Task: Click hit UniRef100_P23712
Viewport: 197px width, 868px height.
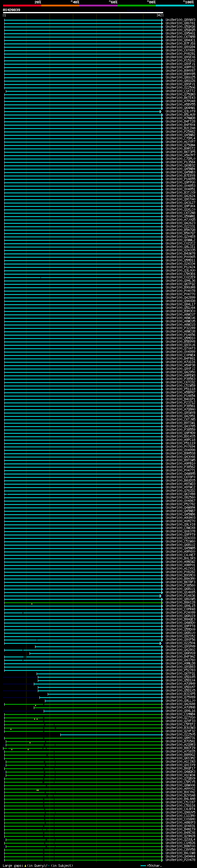Action: 180,403
